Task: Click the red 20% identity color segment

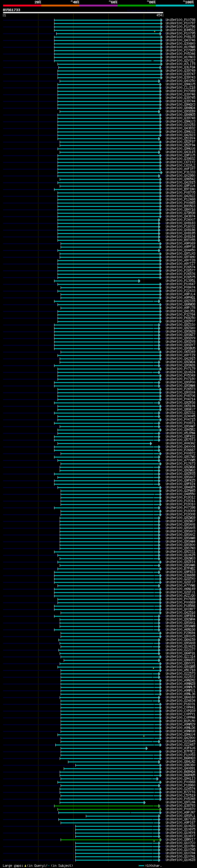Action: coord(22,6)
